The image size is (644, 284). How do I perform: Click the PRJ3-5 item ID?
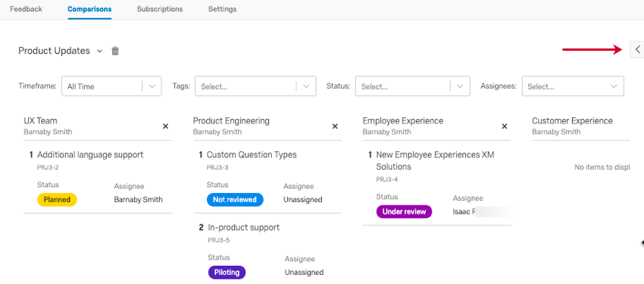tap(219, 240)
